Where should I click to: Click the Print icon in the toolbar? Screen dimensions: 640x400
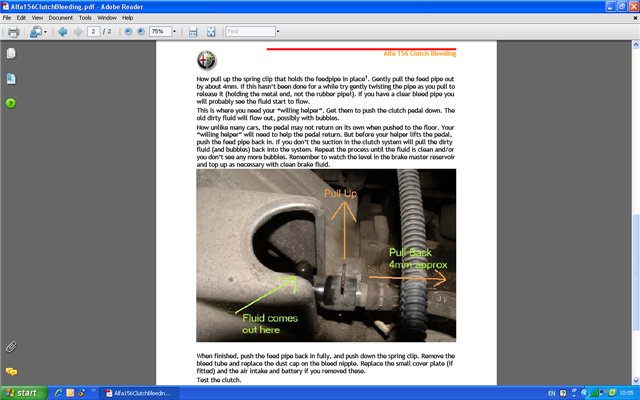point(13,32)
